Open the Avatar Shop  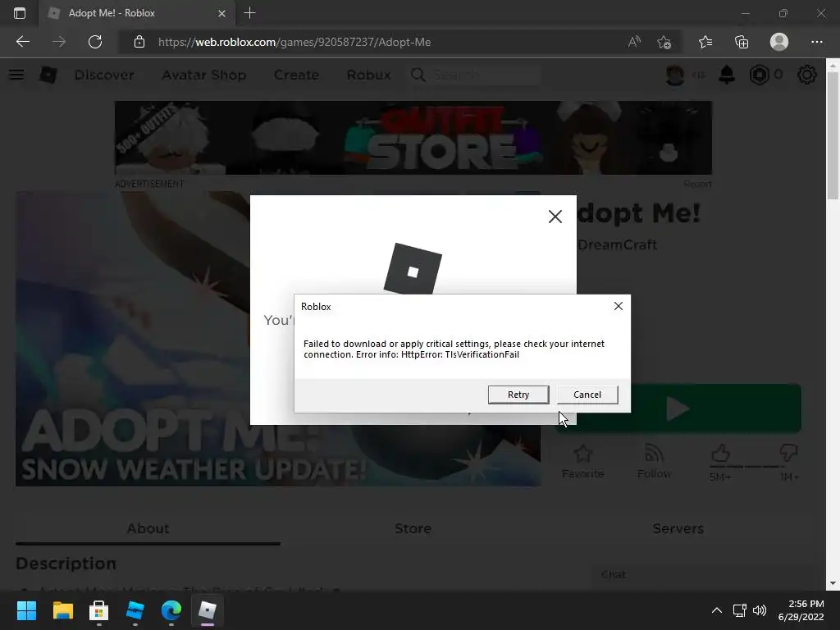point(204,75)
